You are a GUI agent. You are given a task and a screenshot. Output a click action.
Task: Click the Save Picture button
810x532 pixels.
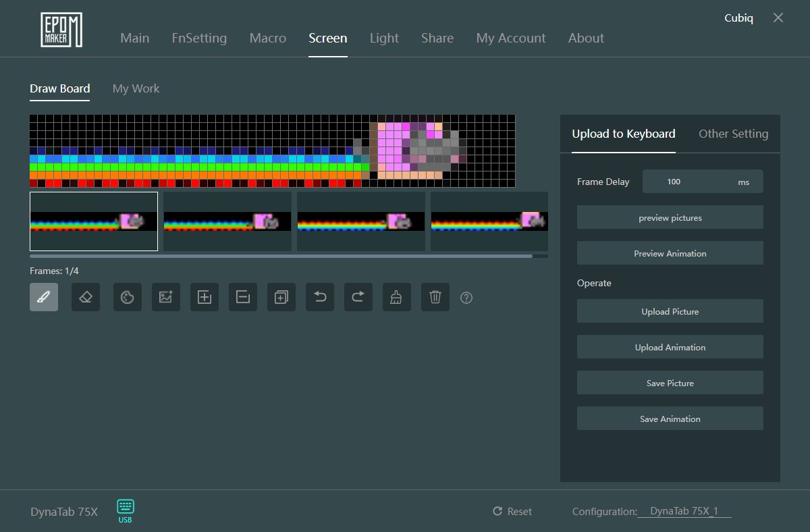pos(670,383)
